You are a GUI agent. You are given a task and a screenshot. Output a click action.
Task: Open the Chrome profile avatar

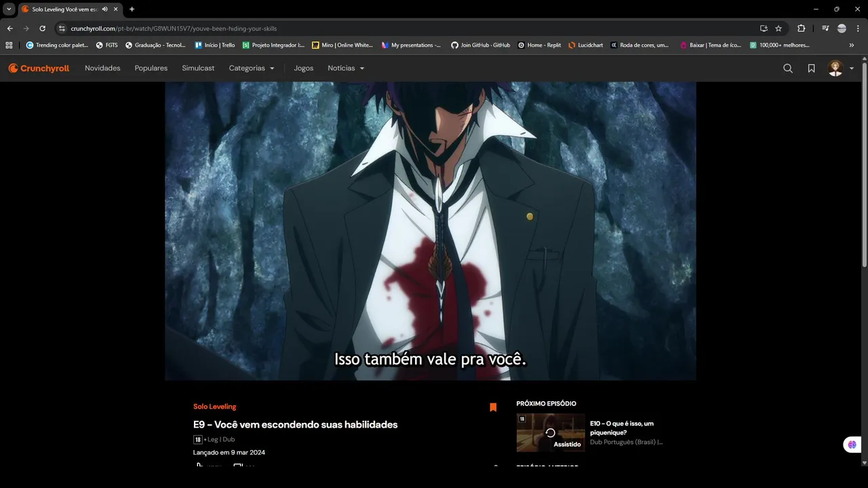pyautogui.click(x=842, y=28)
